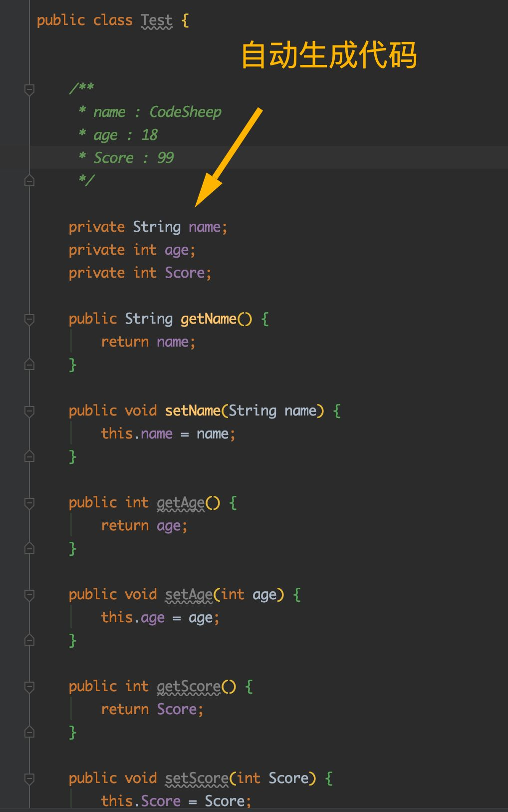Click the getName method name

(x=209, y=319)
